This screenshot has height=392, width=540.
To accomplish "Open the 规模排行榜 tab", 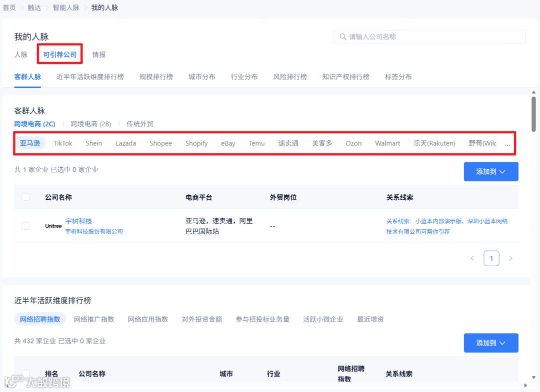I will pyautogui.click(x=156, y=77).
